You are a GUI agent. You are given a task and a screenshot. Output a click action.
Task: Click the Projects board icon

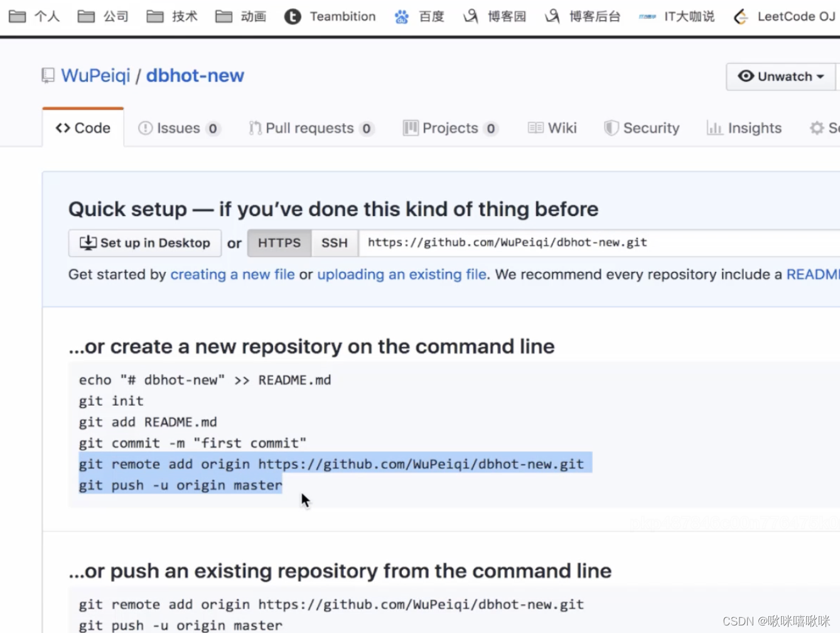pyautogui.click(x=411, y=128)
